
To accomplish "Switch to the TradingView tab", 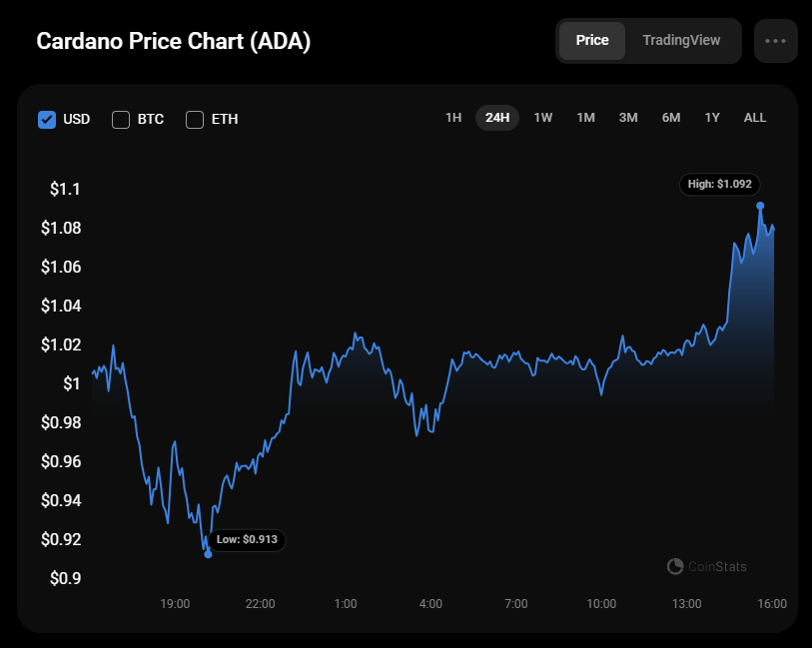I will (x=681, y=41).
